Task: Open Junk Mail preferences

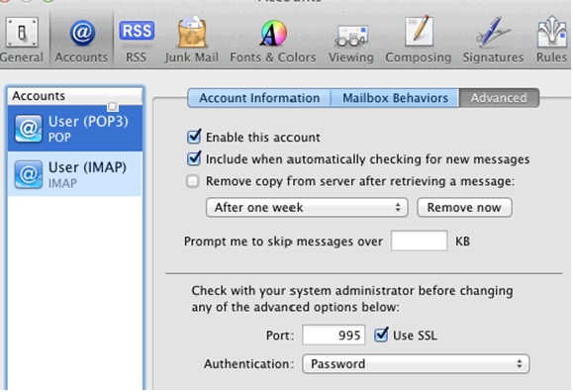Action: (x=191, y=41)
